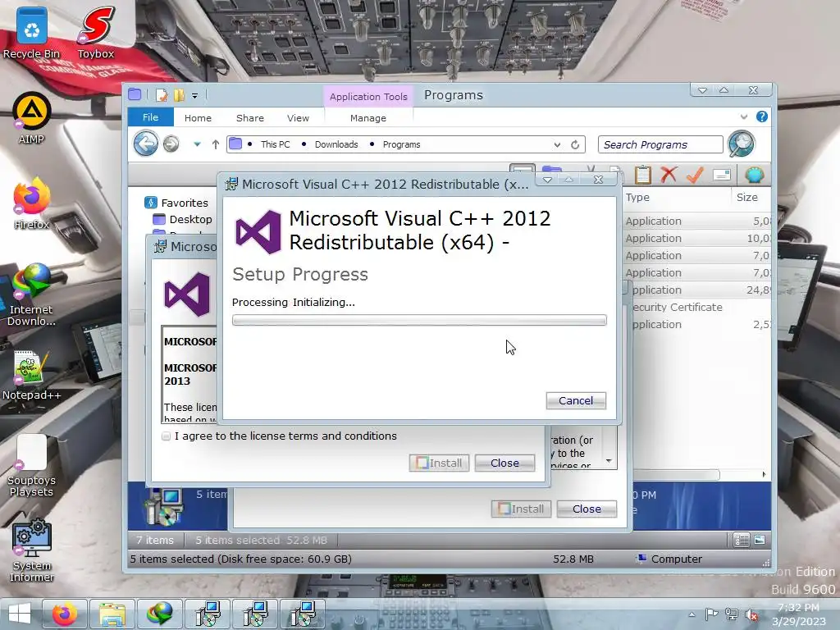840x630 pixels.
Task: Launch Notepad++ from the desktop
Action: pos(32,375)
